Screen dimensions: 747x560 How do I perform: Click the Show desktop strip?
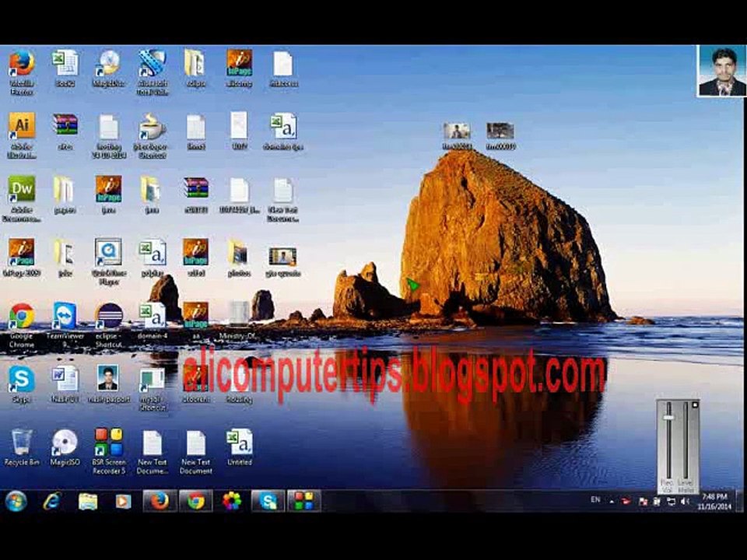(x=739, y=501)
